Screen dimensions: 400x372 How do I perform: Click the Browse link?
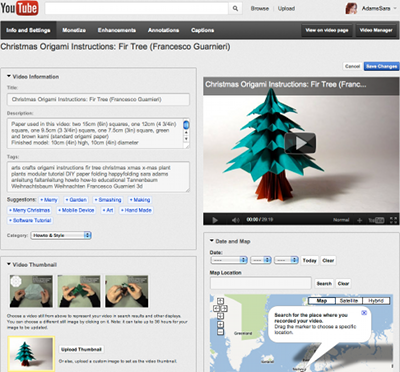[260, 9]
